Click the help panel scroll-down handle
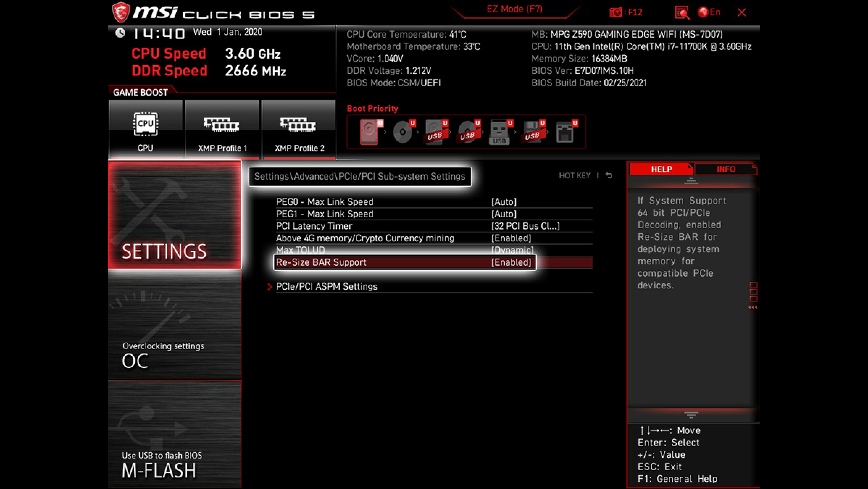This screenshot has height=489, width=868. pos(691,415)
